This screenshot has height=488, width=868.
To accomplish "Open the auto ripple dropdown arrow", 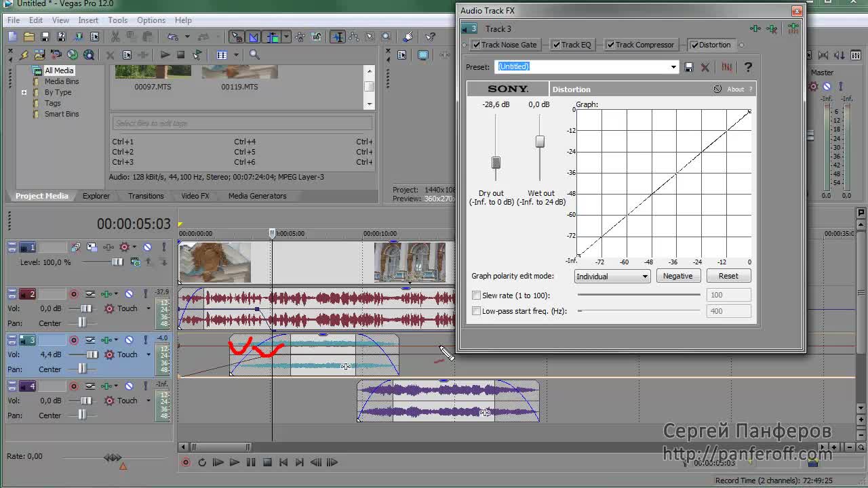I will (287, 37).
